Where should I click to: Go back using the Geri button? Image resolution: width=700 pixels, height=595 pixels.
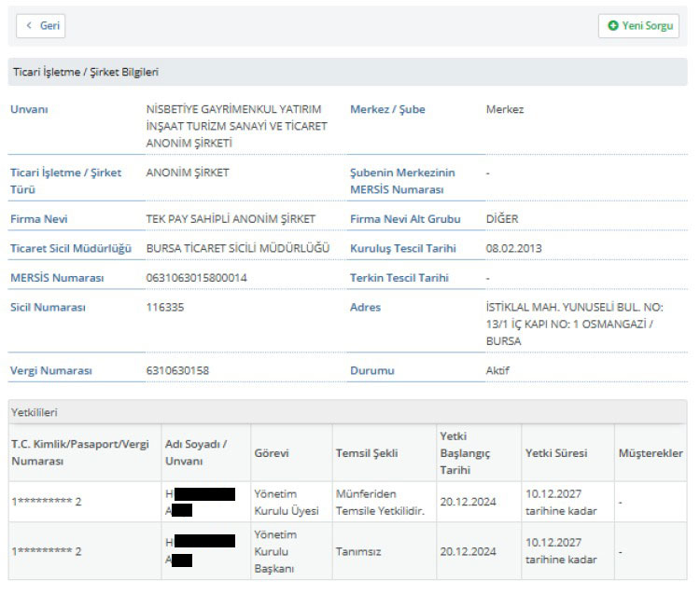tap(41, 26)
